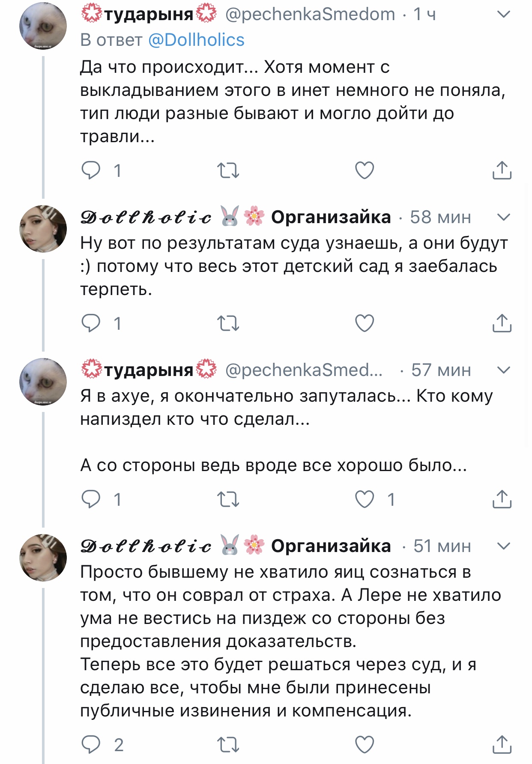Like the 58 мин tweet about детский сад
Image resolution: width=532 pixels, height=764 pixels.
point(365,323)
